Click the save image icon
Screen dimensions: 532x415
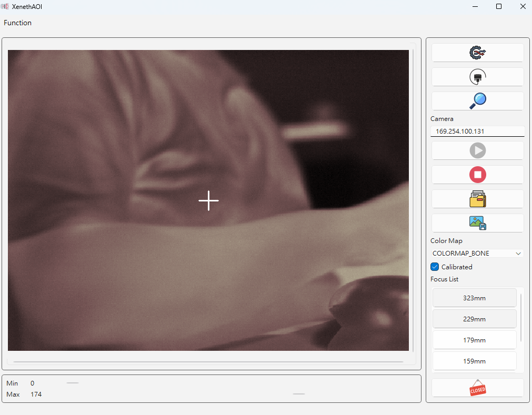tap(477, 223)
